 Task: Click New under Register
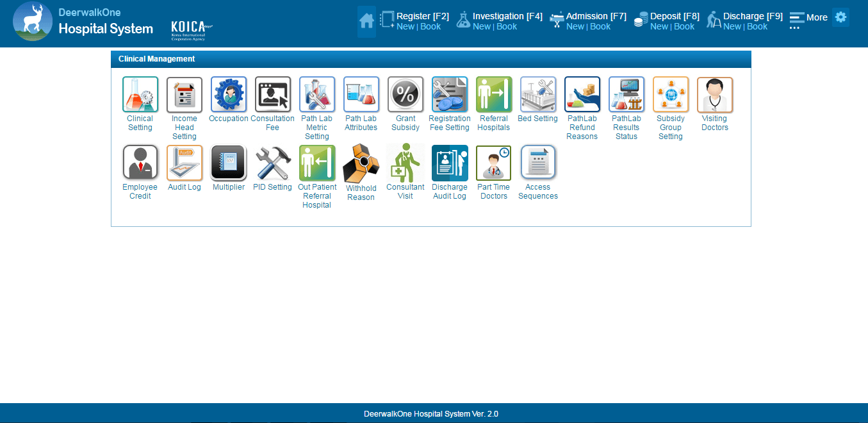tap(405, 27)
